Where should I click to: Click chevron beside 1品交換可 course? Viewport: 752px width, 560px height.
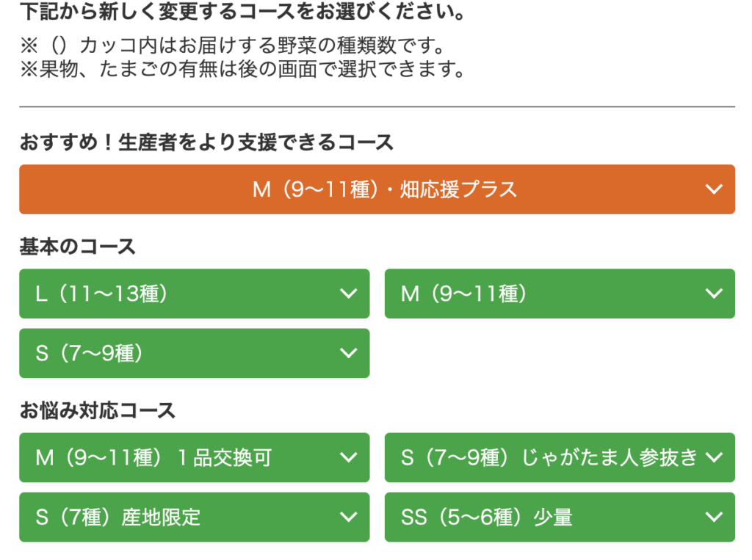coord(349,457)
